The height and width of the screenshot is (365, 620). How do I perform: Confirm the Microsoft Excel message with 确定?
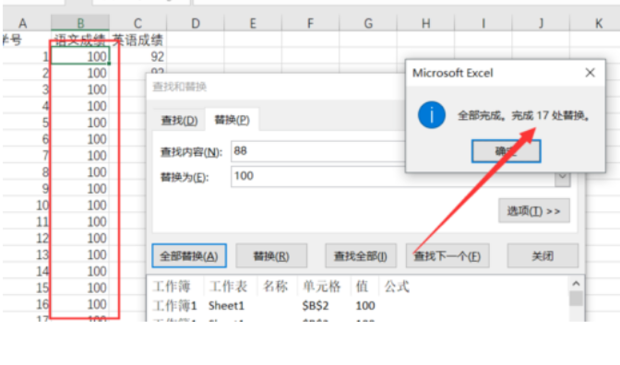click(x=506, y=151)
